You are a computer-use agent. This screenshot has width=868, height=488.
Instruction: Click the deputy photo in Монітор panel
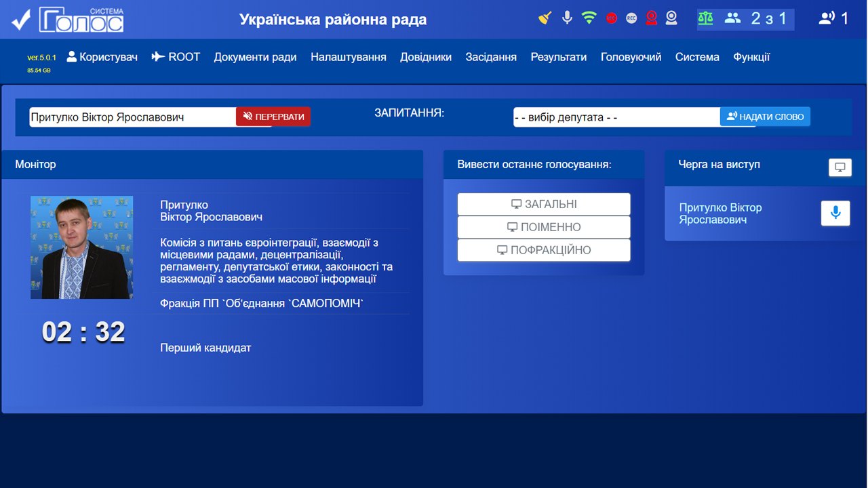click(82, 247)
